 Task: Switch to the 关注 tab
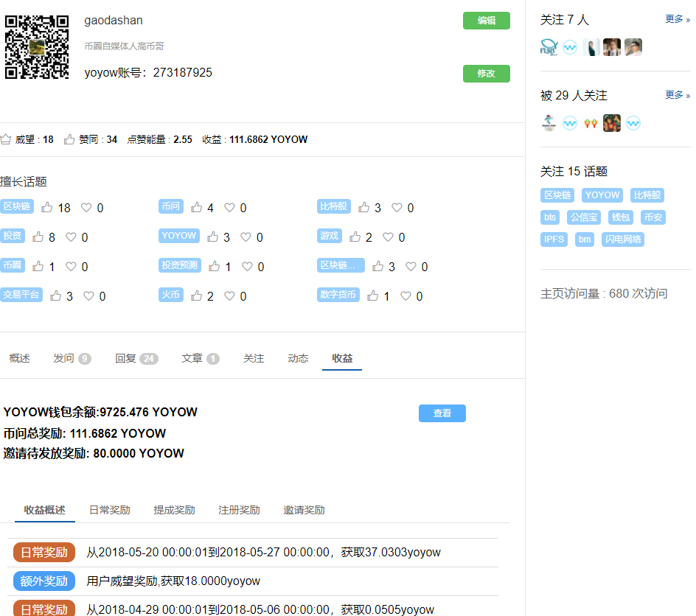pyautogui.click(x=254, y=358)
